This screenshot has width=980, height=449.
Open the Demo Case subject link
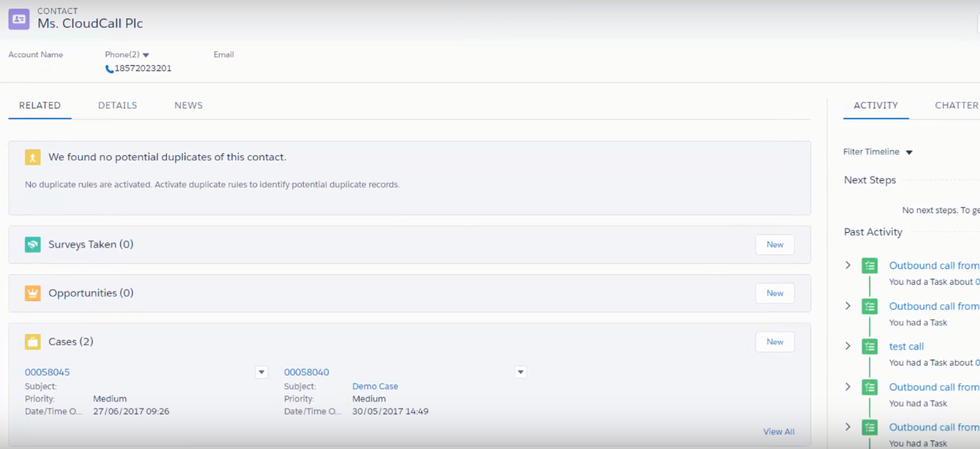(x=375, y=386)
